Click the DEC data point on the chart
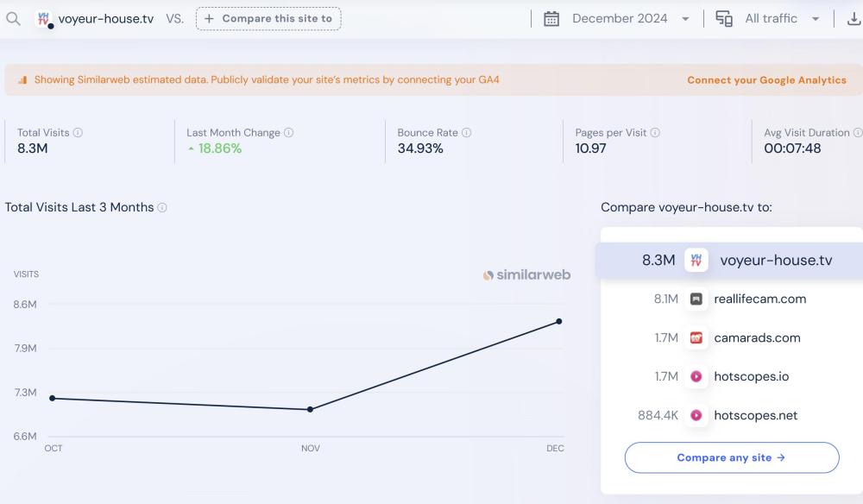 (x=559, y=321)
